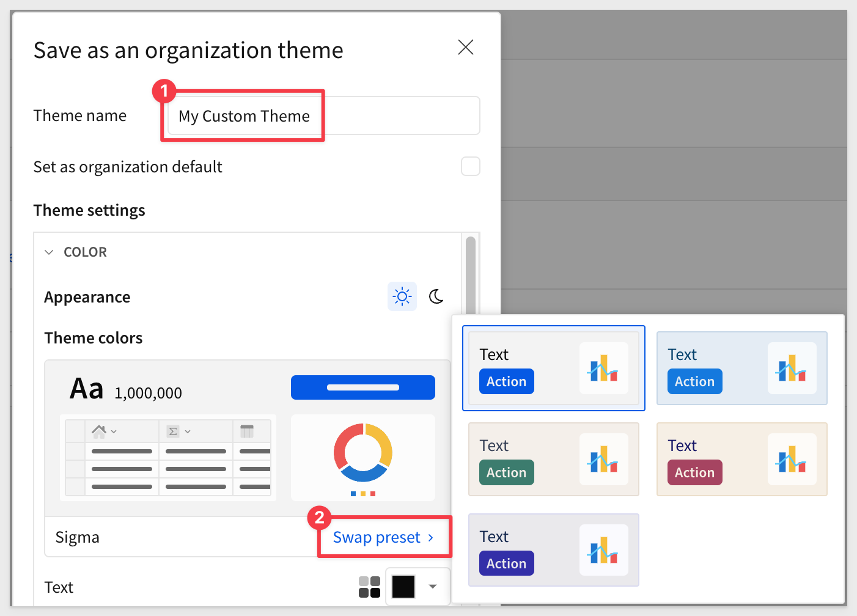Choose the light blue theme preset
Screen dimensions: 857x616
click(x=741, y=368)
